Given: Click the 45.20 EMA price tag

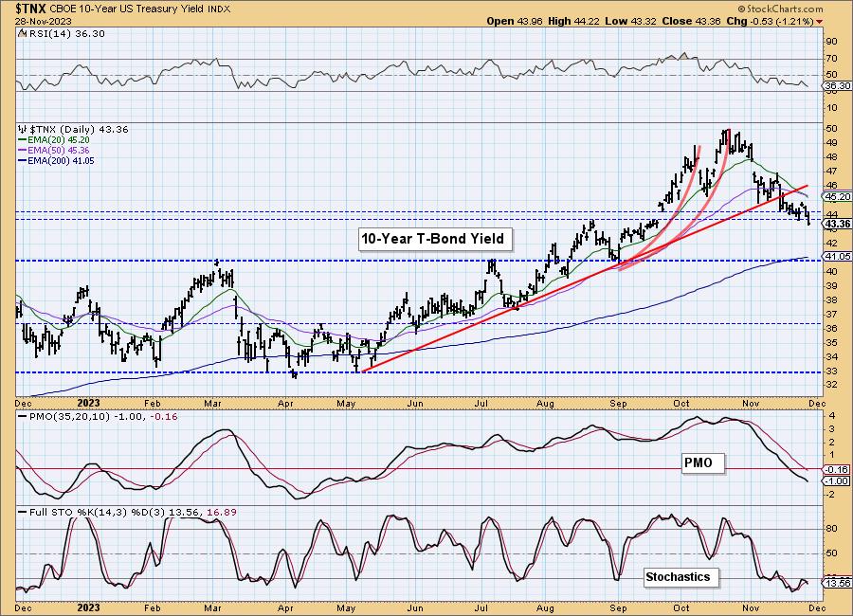Looking at the screenshot, I should click(x=838, y=196).
